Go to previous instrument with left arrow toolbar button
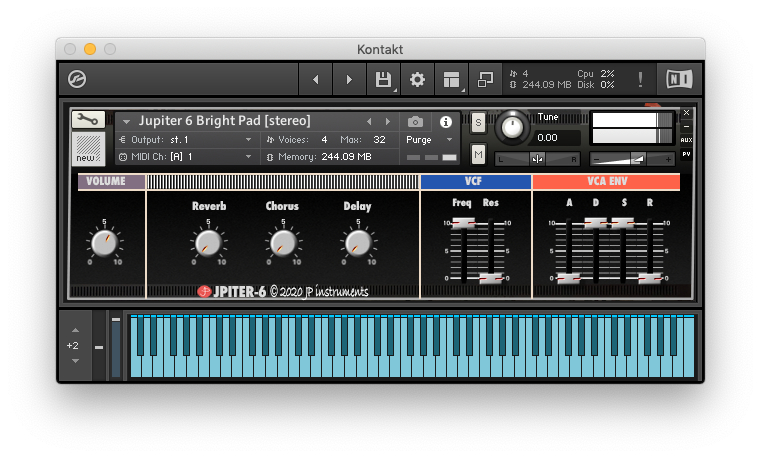 click(x=315, y=79)
